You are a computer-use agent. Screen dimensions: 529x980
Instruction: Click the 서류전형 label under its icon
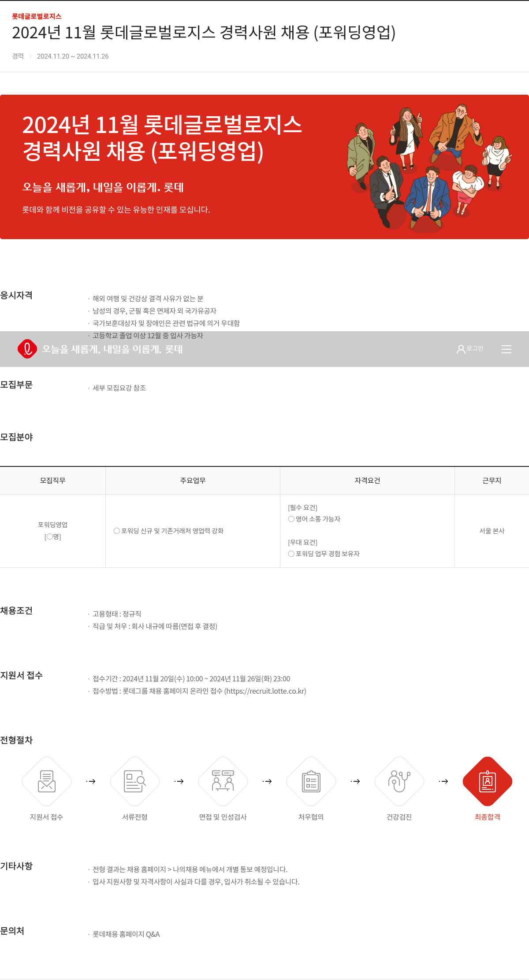[x=135, y=817]
